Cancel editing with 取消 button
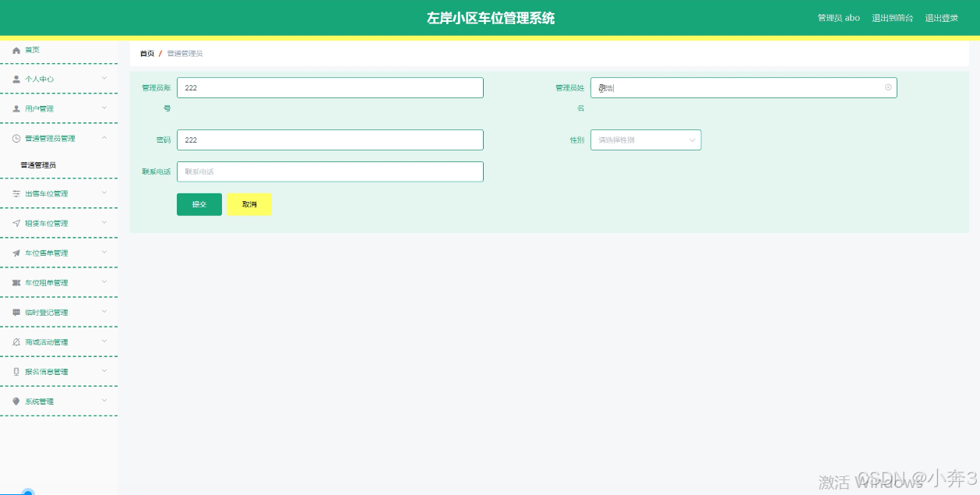Viewport: 980px width, 495px height. click(x=249, y=204)
